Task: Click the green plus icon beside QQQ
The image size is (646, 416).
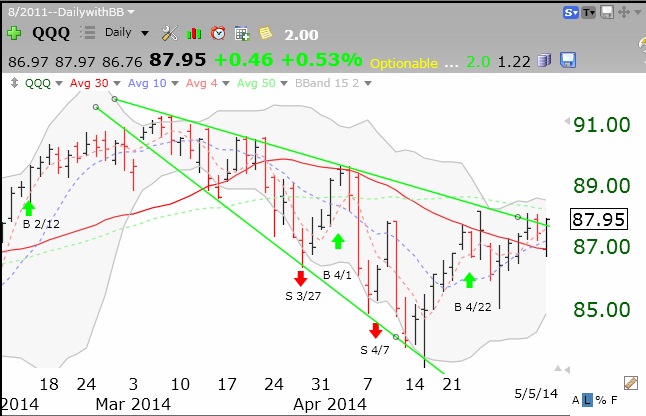Action: 14,33
